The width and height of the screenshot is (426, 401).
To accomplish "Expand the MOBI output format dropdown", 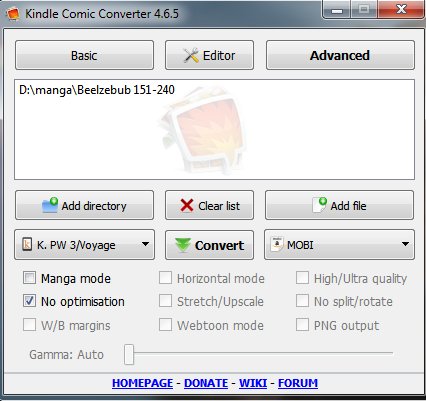I will [x=339, y=245].
